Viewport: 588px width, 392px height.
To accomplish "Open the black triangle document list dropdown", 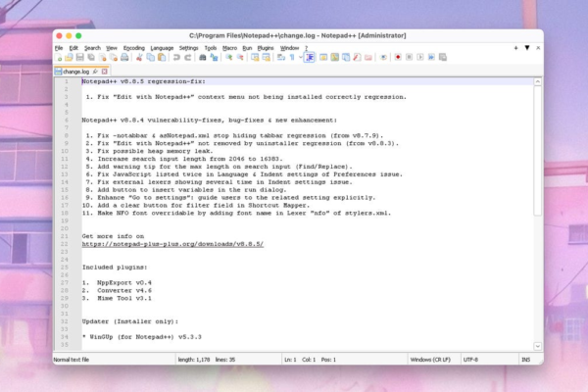I will (527, 48).
